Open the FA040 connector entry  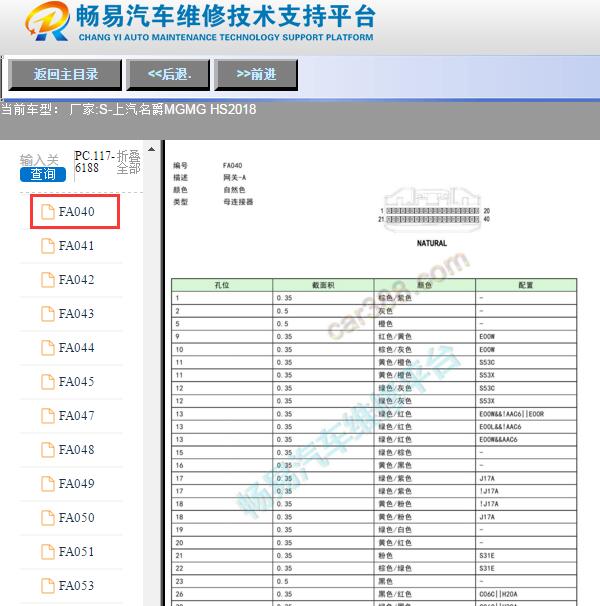(x=75, y=212)
